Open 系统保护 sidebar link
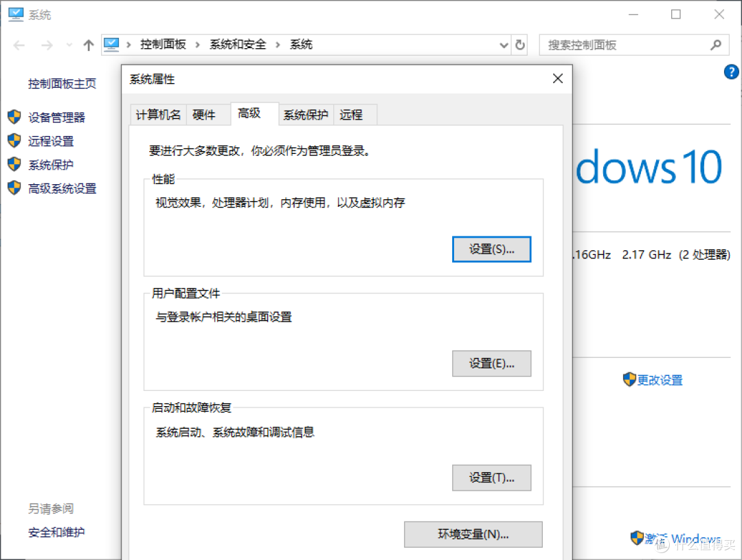This screenshot has height=560, width=742. click(x=51, y=165)
